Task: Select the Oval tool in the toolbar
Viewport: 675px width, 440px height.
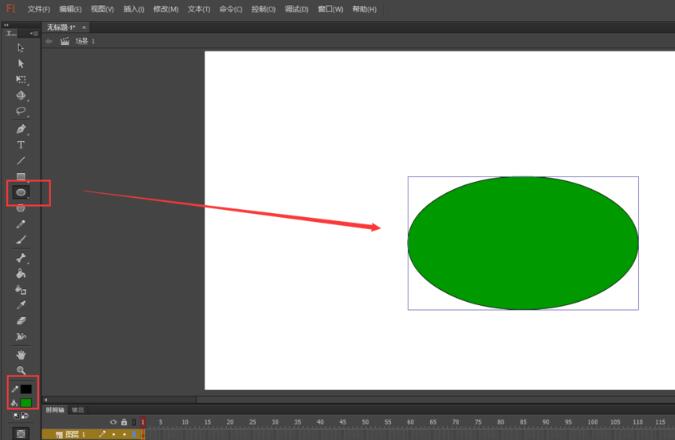Action: (21, 191)
